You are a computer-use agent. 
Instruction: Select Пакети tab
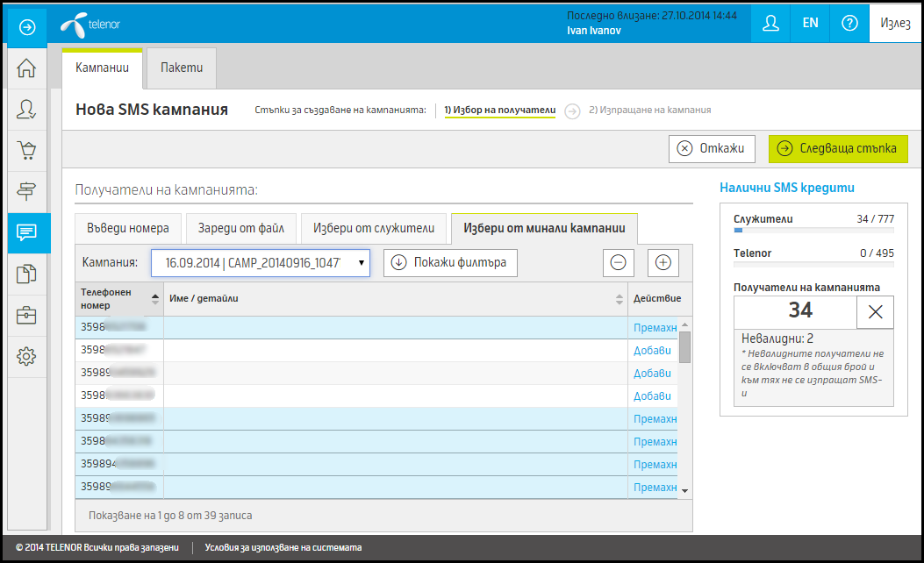point(182,68)
